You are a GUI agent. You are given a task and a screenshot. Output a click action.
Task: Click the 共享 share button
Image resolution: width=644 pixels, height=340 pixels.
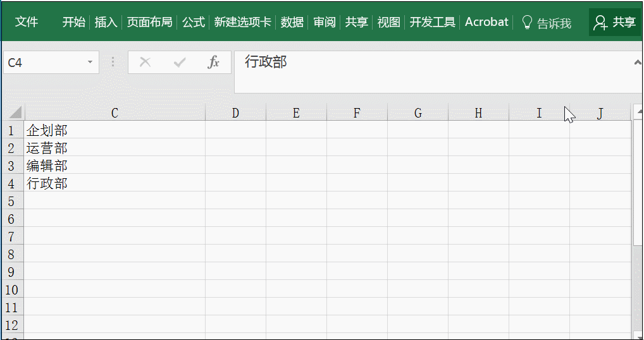(615, 23)
